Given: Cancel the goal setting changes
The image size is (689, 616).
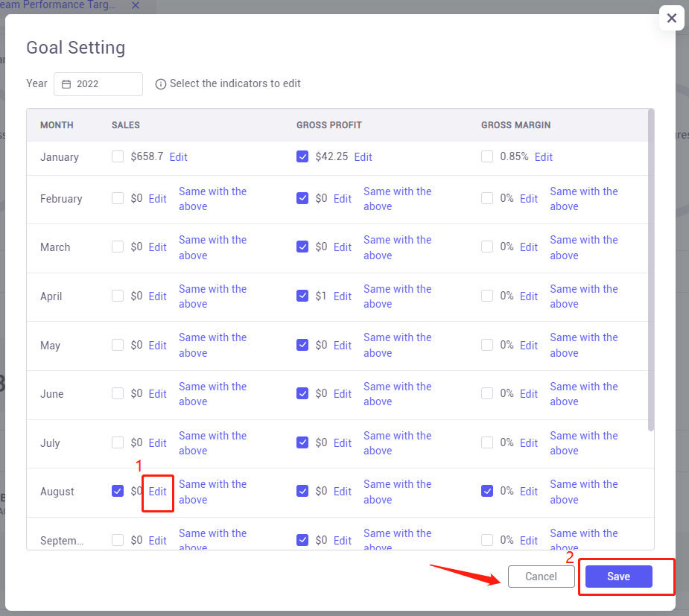Looking at the screenshot, I should coord(542,577).
